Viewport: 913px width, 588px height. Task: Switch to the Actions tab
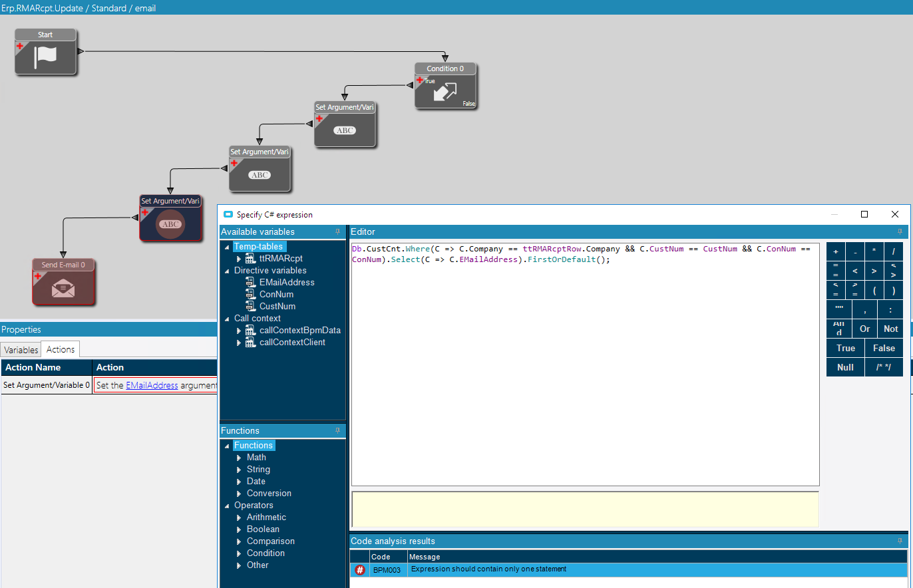[x=61, y=349]
